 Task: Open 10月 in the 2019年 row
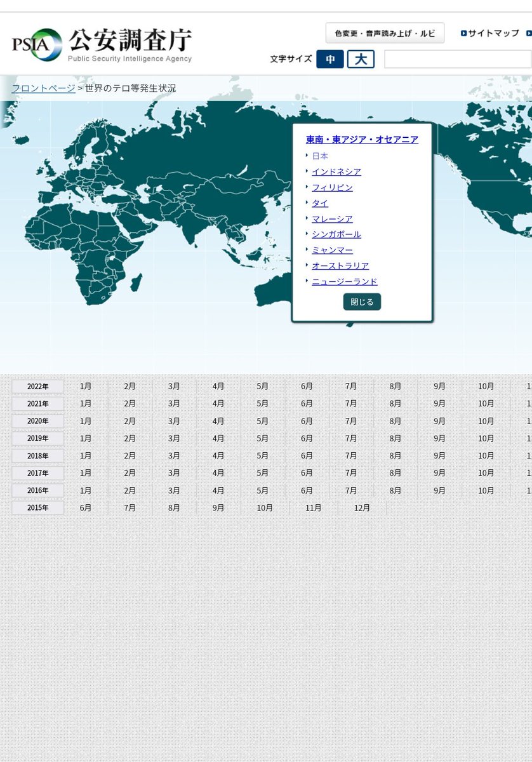tap(486, 438)
